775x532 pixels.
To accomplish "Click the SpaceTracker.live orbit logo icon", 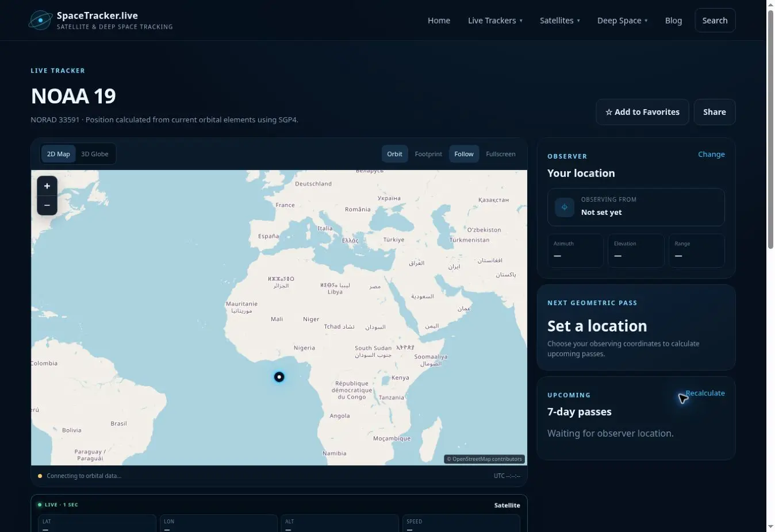I will (x=40, y=20).
